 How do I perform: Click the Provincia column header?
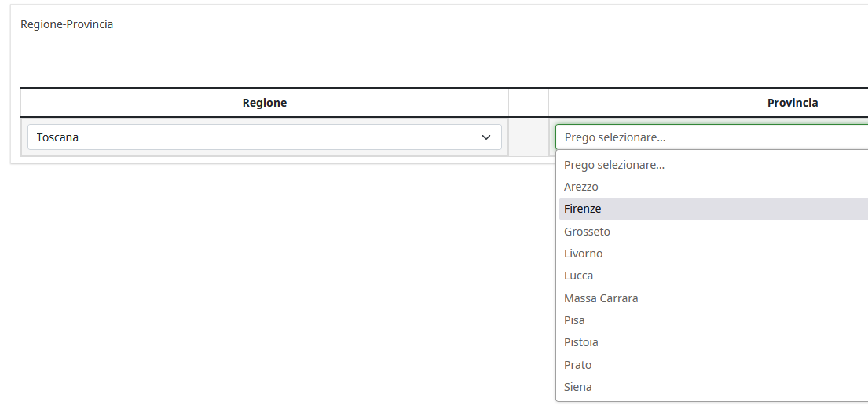tap(793, 103)
